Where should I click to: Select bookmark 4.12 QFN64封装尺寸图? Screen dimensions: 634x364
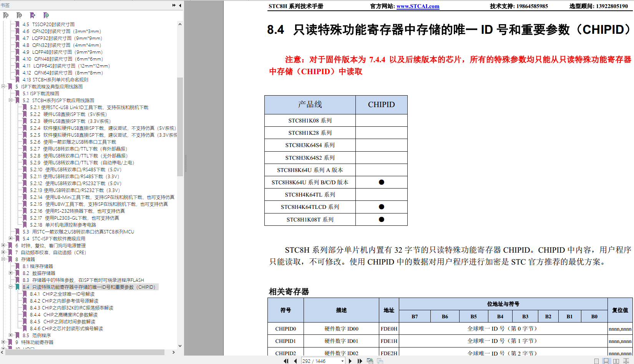pos(63,73)
